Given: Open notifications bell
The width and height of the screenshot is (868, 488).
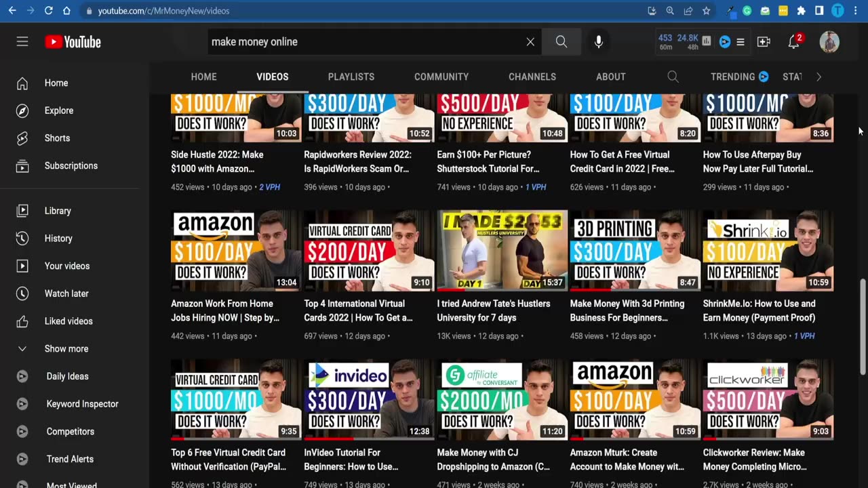Looking at the screenshot, I should (x=793, y=42).
